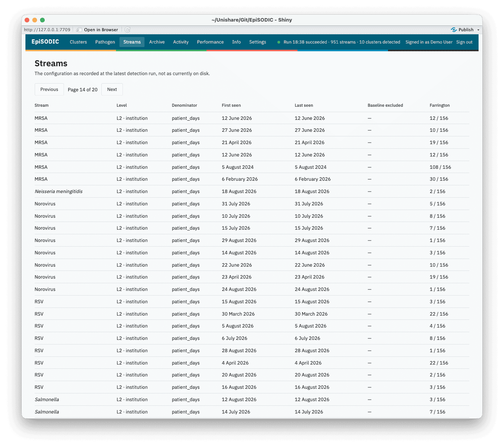Image resolution: width=504 pixels, height=447 pixels.
Task: Click the Open in Browser button
Action: tap(97, 30)
